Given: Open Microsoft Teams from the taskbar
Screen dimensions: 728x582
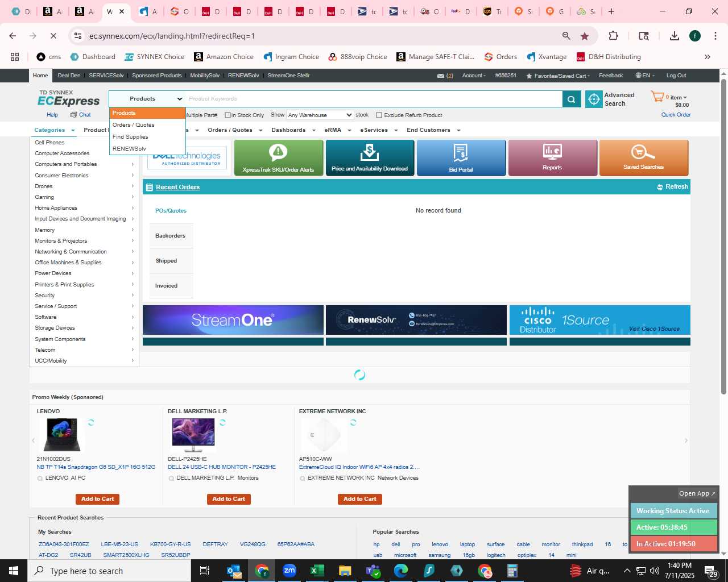Looking at the screenshot, I should click(373, 571).
